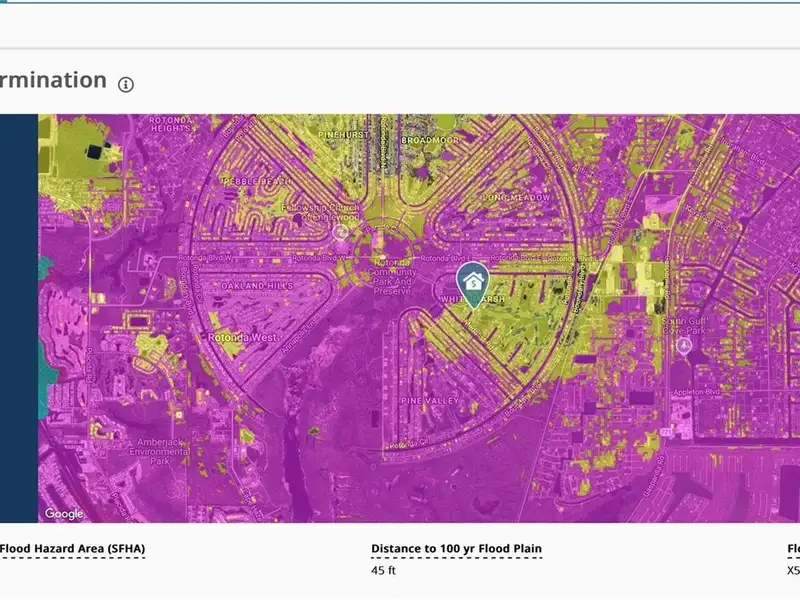Screen dimensions: 800x600
Task: Select the South Gulf Cove Park marker
Action: coord(684,345)
